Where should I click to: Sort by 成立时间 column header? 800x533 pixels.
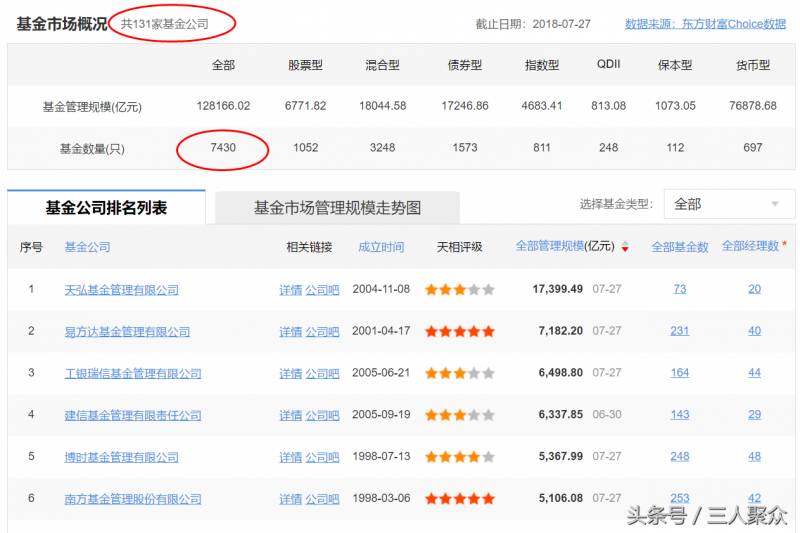tap(381, 247)
